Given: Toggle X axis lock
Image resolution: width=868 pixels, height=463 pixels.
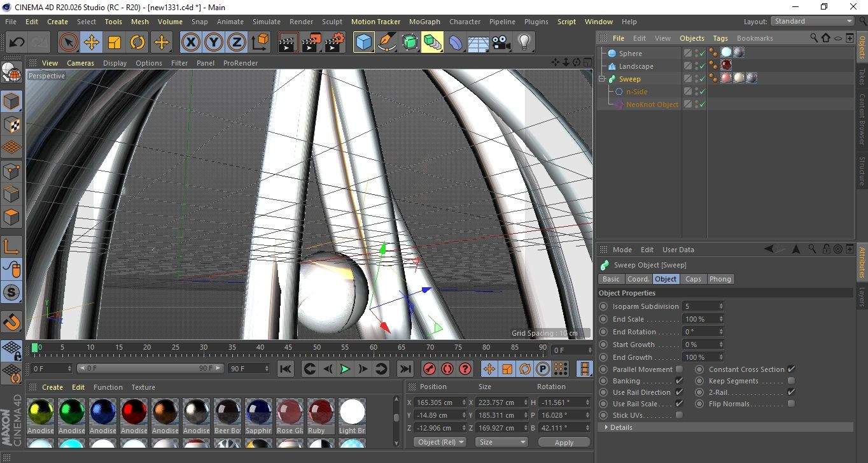Looking at the screenshot, I should pos(191,43).
